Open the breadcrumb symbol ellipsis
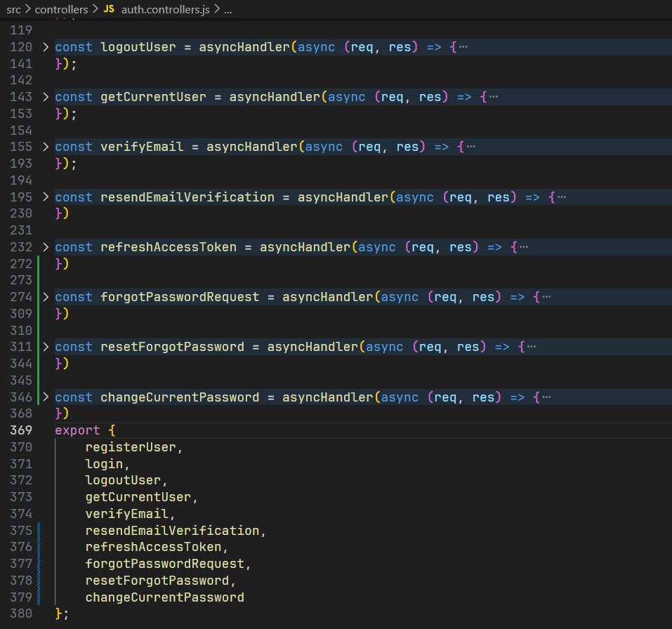Screen dimensions: 672x629 pyautogui.click(x=228, y=11)
